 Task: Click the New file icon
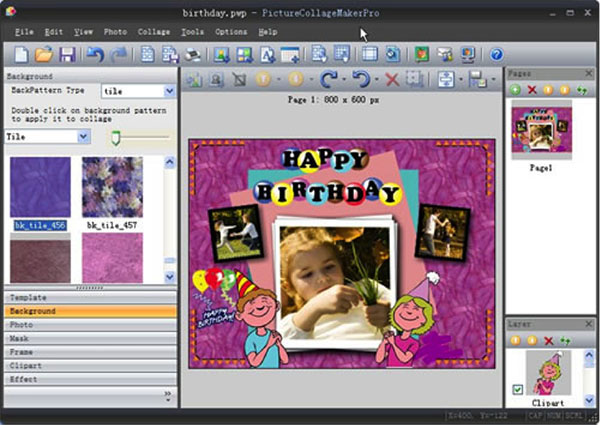coord(21,54)
